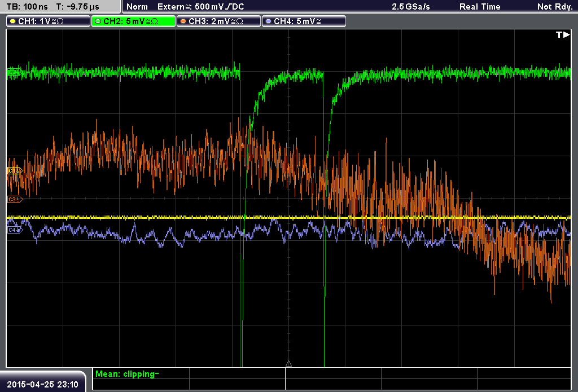Click the yellow CH1 color dot
Viewport: 578px width, 392px height.
click(13, 21)
